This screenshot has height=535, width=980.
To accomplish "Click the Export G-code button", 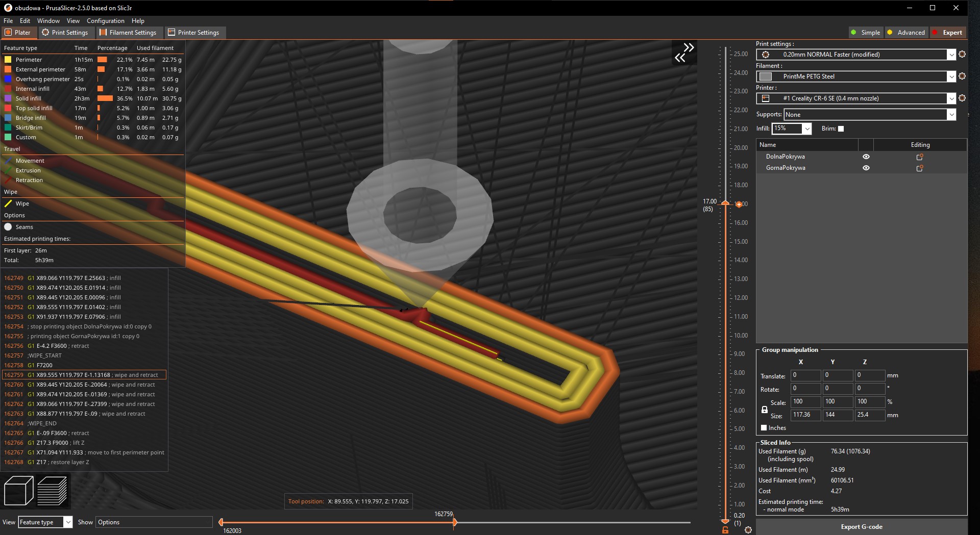I will coord(862,527).
